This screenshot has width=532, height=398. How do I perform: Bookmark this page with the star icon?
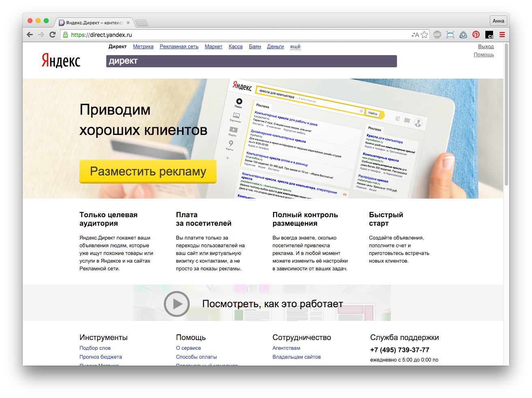click(425, 35)
